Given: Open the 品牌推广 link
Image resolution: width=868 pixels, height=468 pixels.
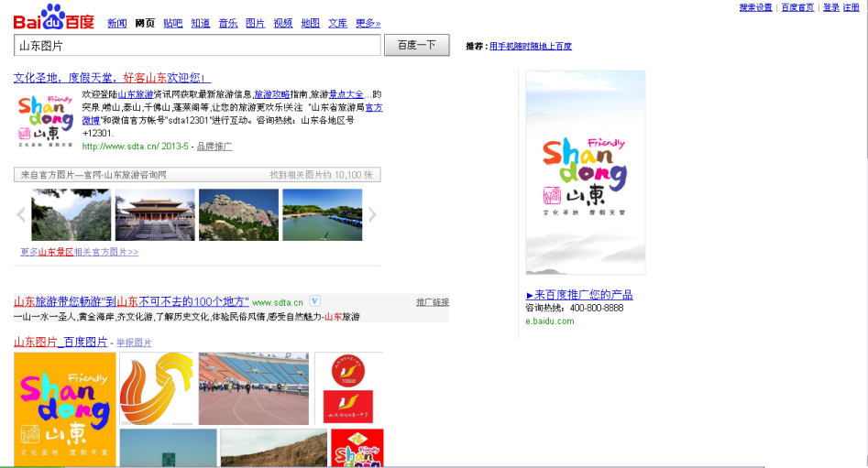Looking at the screenshot, I should click(214, 147).
